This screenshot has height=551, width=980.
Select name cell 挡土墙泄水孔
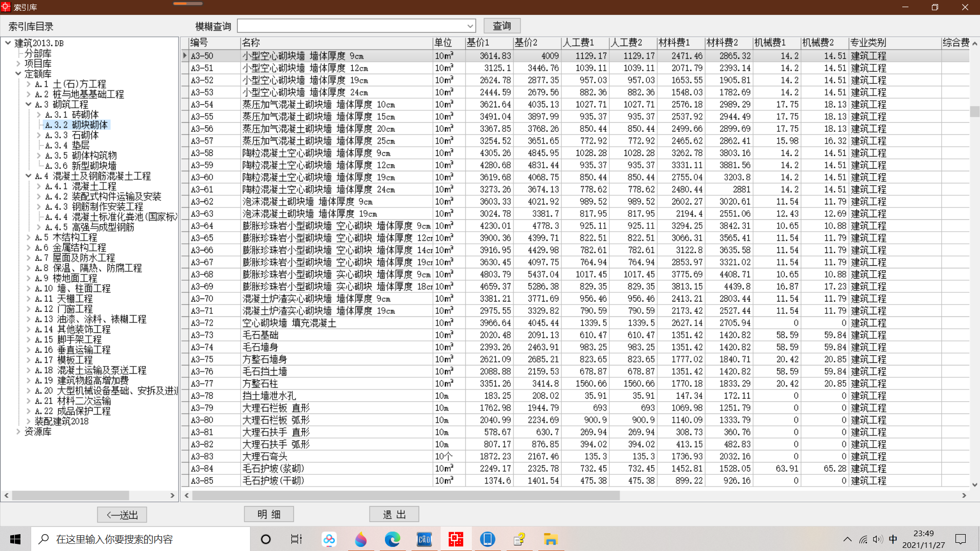[336, 396]
